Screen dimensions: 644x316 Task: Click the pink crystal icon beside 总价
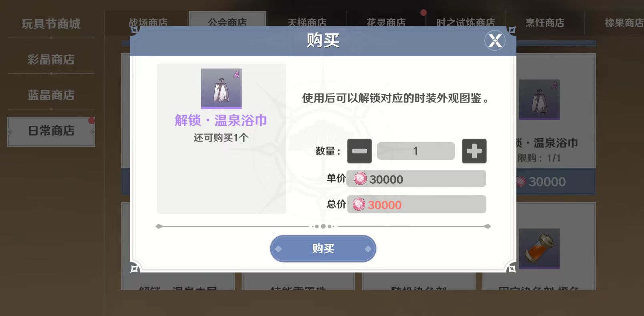click(359, 204)
